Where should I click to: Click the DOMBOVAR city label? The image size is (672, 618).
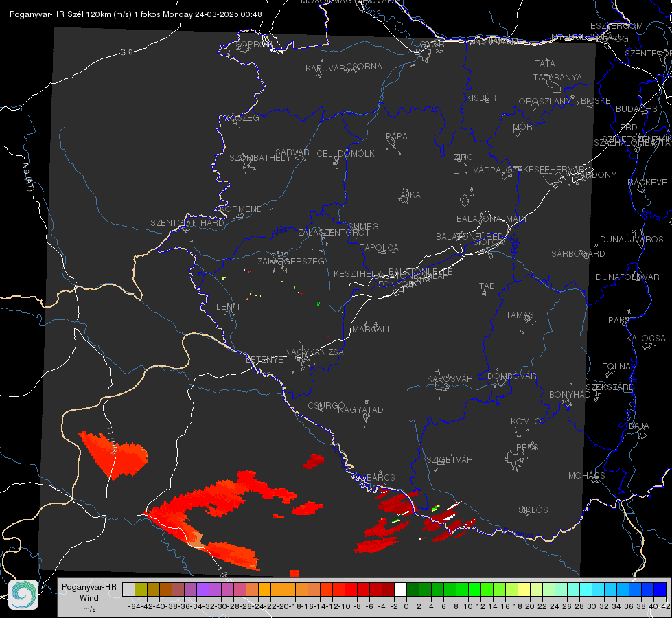tap(512, 376)
